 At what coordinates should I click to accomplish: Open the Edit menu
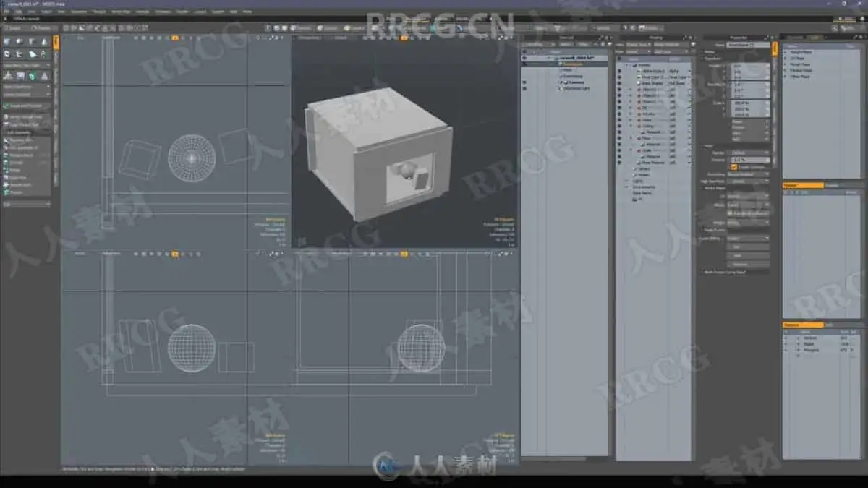19,12
